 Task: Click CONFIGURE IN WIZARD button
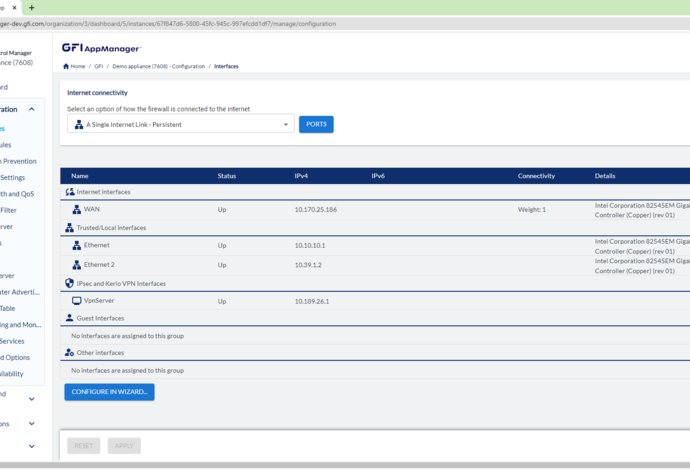[x=110, y=392]
